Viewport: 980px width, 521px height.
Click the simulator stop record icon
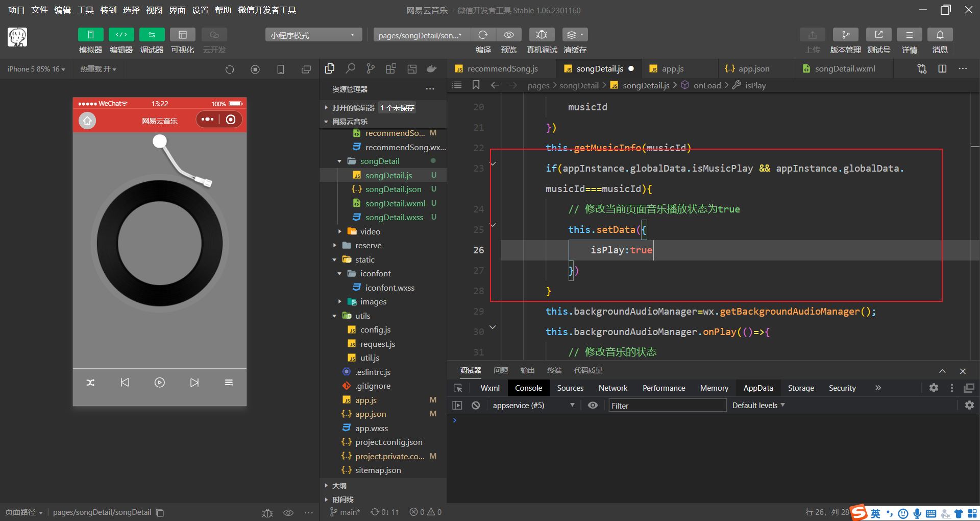(255, 69)
